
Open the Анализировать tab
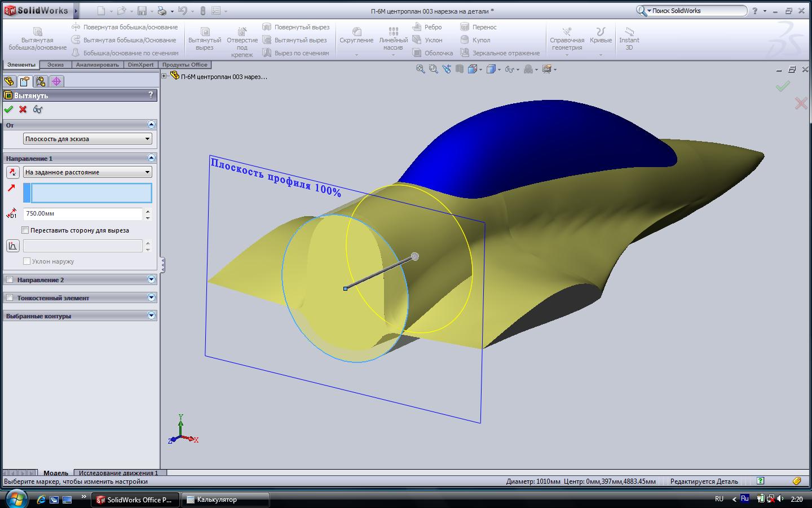[x=97, y=65]
